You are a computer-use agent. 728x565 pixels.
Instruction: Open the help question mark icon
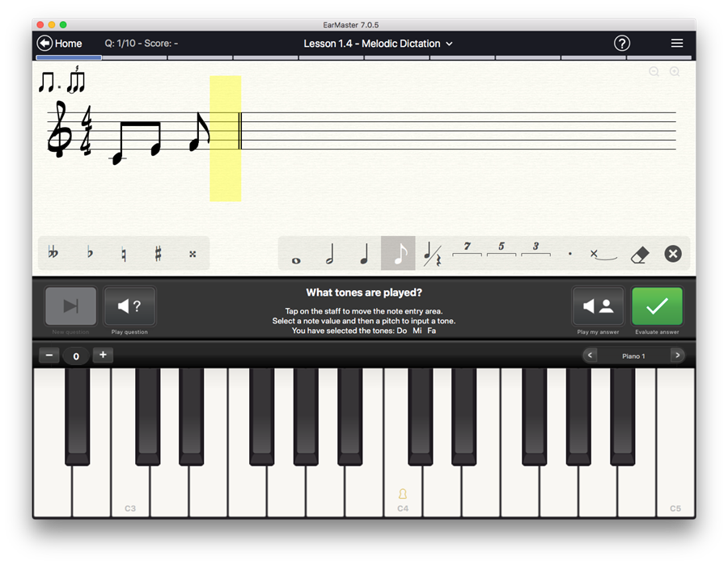(x=621, y=44)
